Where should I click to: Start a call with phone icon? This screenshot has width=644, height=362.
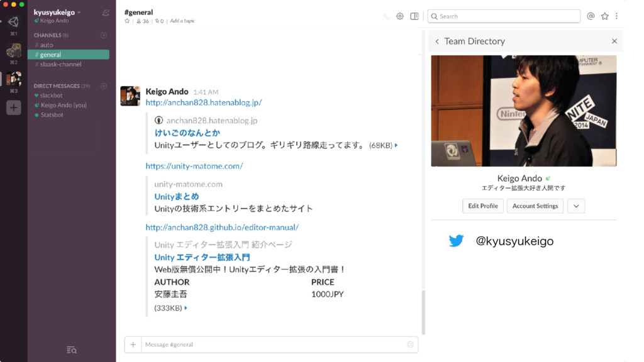point(387,16)
